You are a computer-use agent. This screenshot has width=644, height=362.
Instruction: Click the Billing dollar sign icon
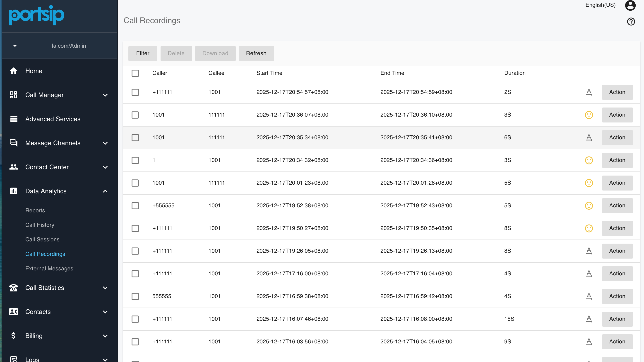[14, 336]
